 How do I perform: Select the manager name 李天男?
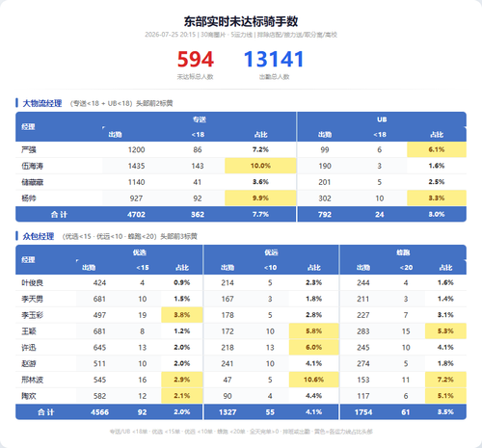tap(32, 299)
